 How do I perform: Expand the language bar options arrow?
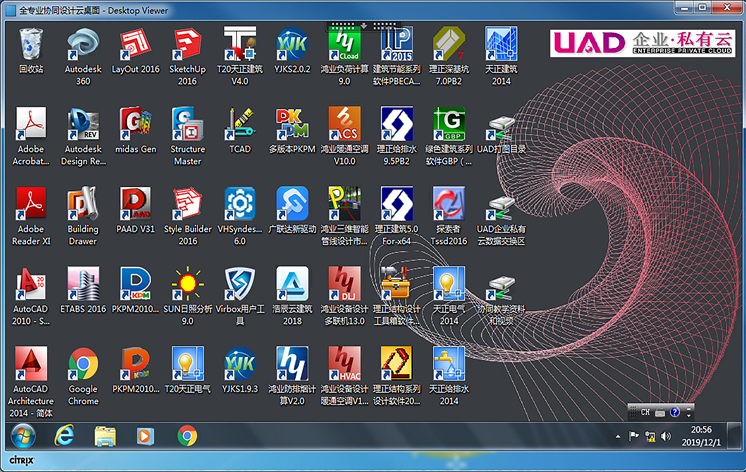pyautogui.click(x=690, y=416)
